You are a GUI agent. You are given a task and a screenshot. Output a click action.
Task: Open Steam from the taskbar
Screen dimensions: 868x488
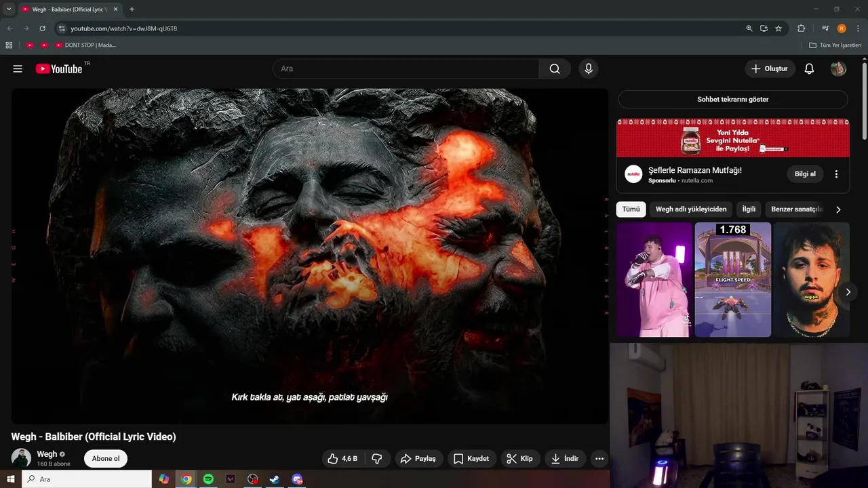(275, 479)
